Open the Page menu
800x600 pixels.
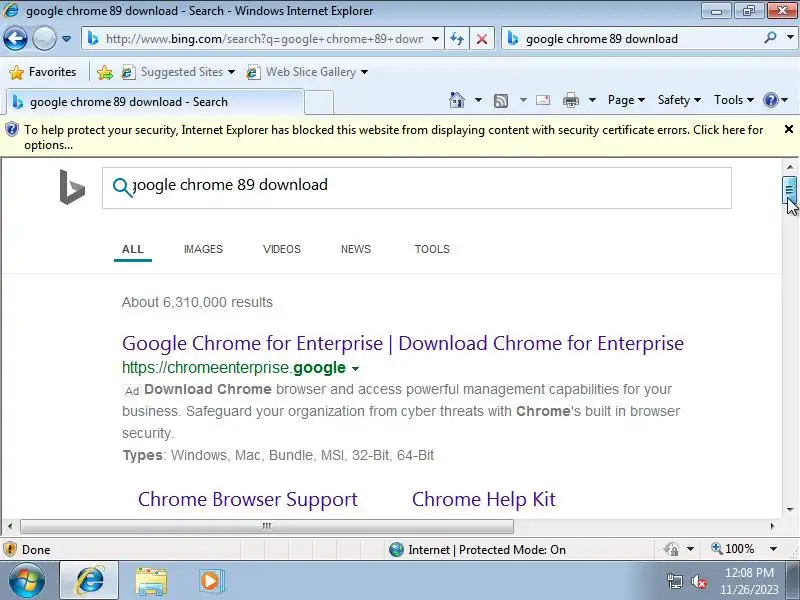[x=626, y=100]
